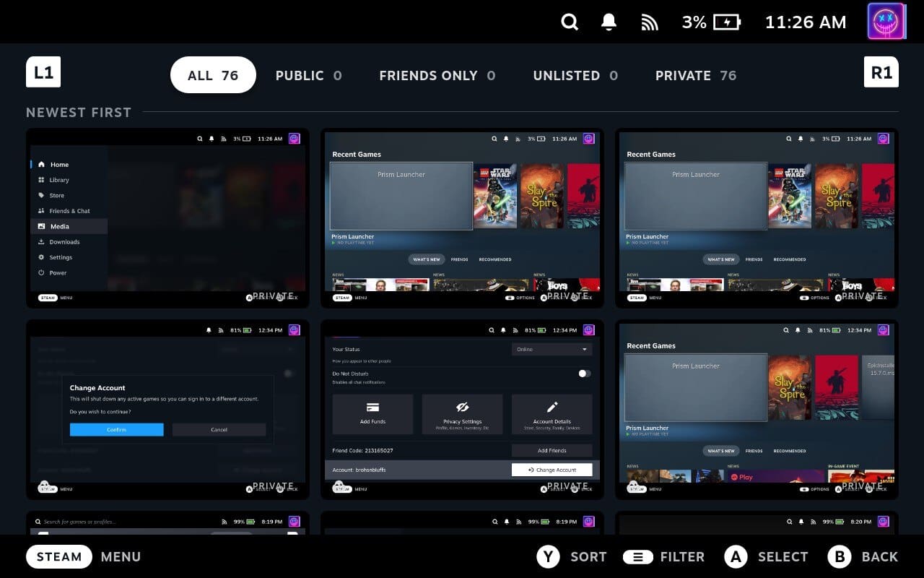Open the notifications bell icon
924x578 pixels.
(x=609, y=22)
